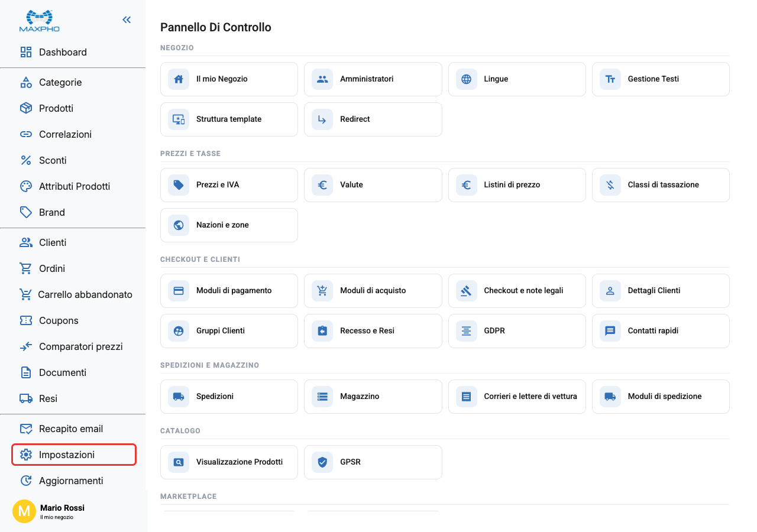Open the Il mio Negozio card
Image resolution: width=757 pixels, height=532 pixels.
[x=229, y=79]
